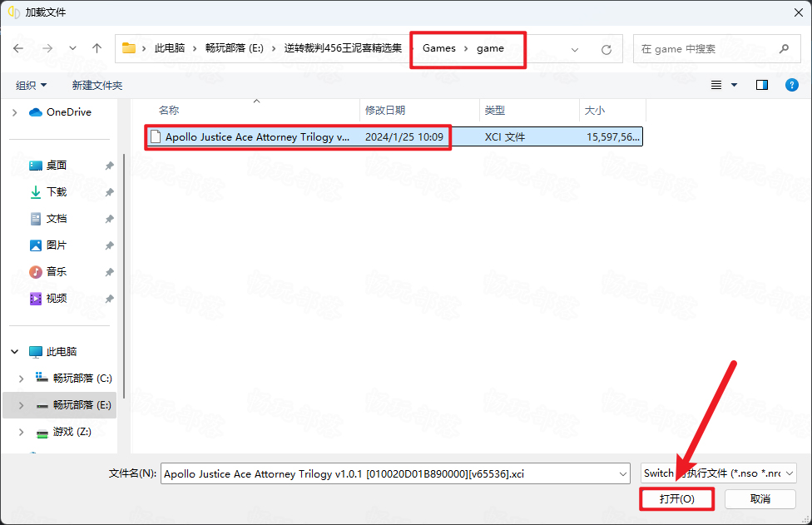The width and height of the screenshot is (812, 525).
Task: Unpin 视频 using its pin icon
Action: (x=109, y=300)
